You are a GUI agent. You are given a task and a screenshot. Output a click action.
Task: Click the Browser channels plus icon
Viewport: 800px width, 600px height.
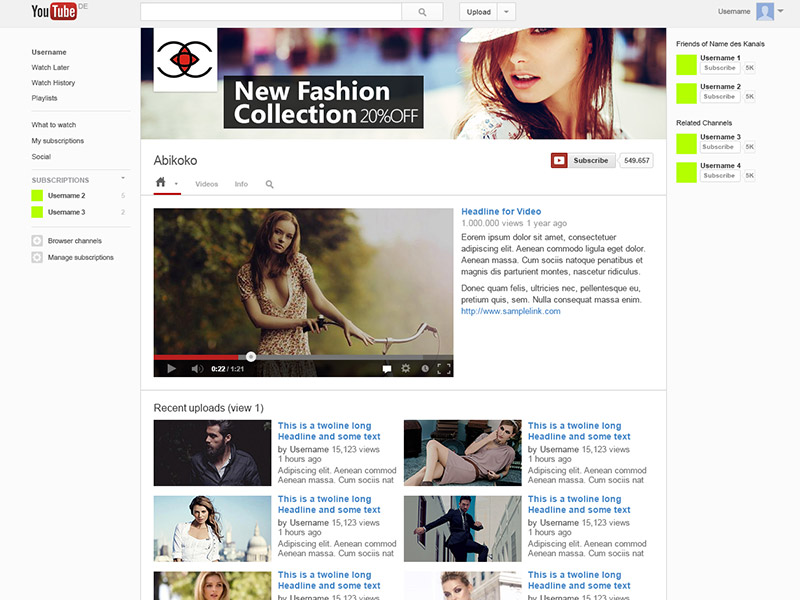(37, 241)
